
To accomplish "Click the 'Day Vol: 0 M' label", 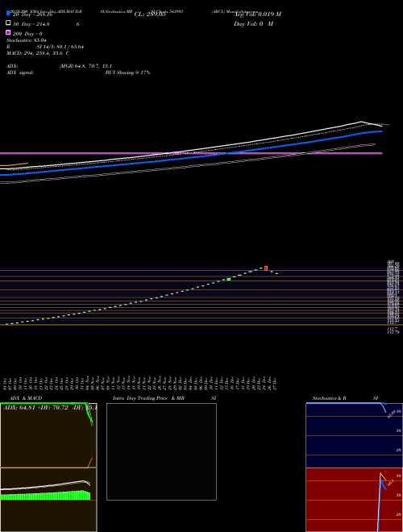I will click(x=253, y=24).
